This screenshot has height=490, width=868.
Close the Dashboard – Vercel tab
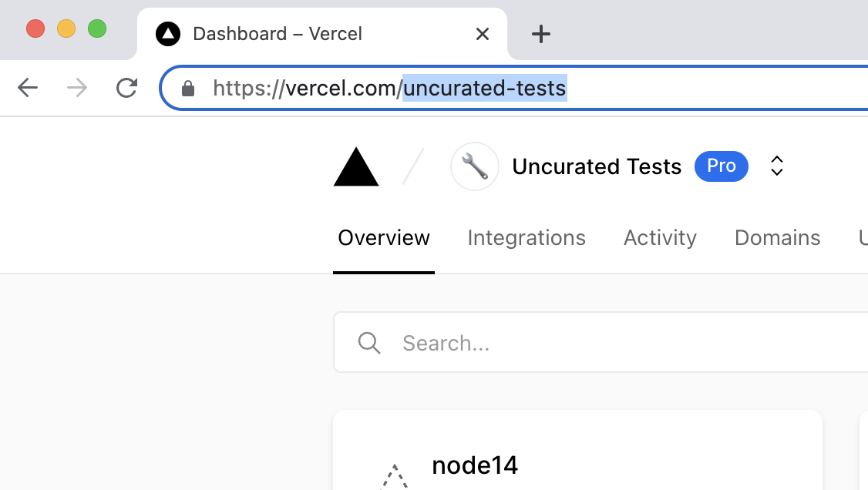click(x=483, y=34)
